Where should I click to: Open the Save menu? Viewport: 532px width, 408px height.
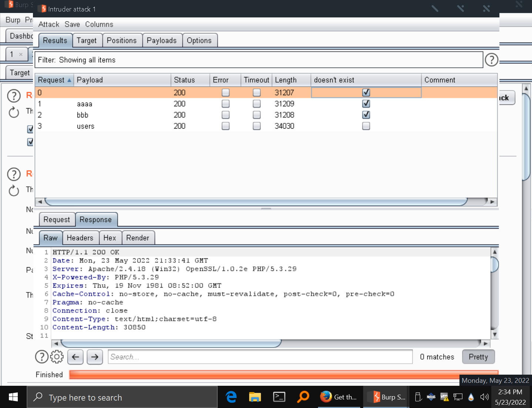72,24
